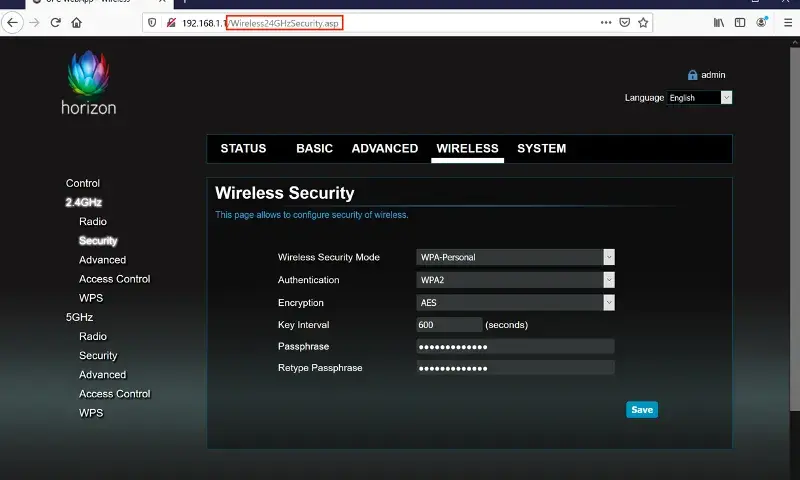Viewport: 800px width, 480px height.
Task: Click the Retype Passphrase input field
Action: click(515, 368)
